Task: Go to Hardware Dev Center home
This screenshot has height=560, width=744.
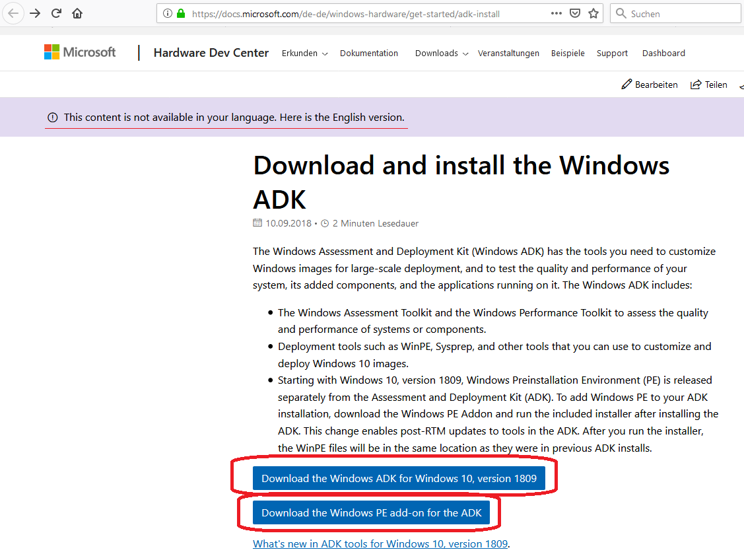Action: (x=211, y=53)
